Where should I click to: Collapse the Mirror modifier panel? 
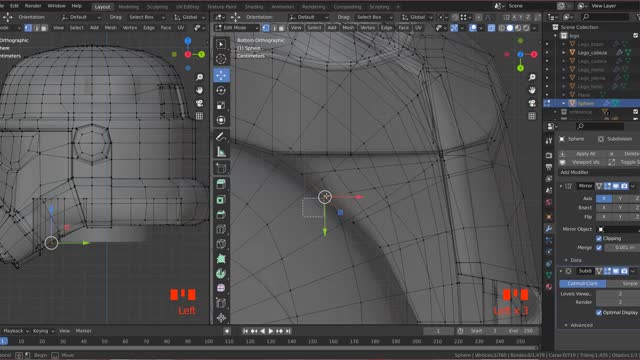point(561,186)
